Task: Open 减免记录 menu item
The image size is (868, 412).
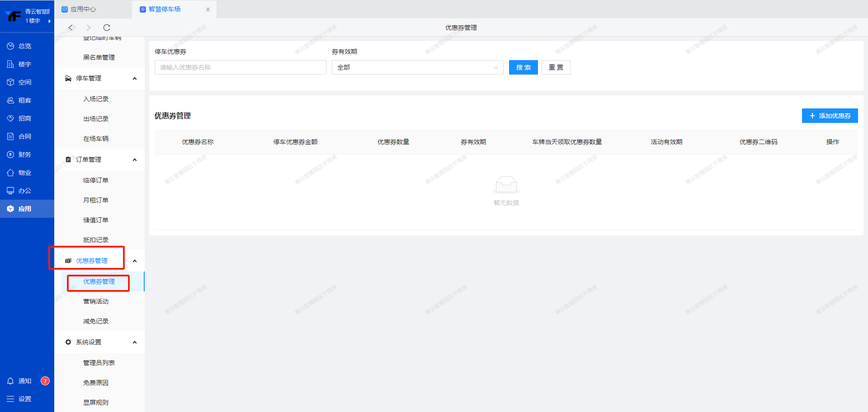Action: tap(96, 321)
